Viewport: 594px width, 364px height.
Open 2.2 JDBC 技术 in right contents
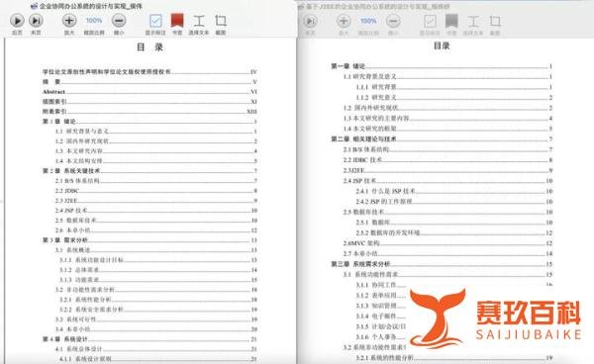pos(448,159)
